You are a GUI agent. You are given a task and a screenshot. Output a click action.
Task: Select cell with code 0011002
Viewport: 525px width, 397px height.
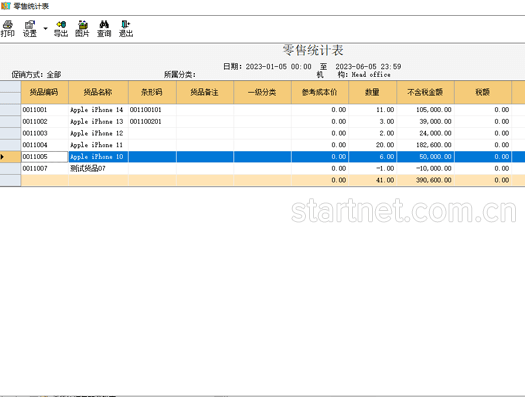tap(45, 122)
